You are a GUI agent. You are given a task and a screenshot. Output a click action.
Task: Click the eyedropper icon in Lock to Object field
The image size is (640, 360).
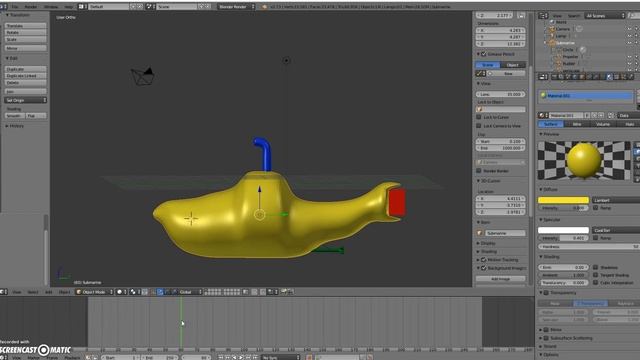point(480,109)
